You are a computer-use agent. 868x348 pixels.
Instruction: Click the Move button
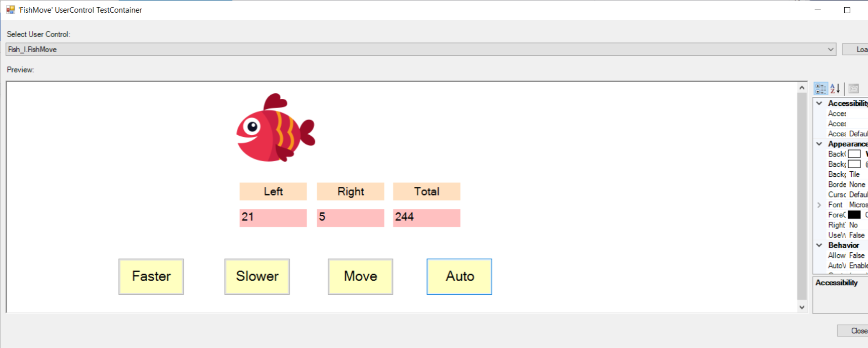[360, 277]
